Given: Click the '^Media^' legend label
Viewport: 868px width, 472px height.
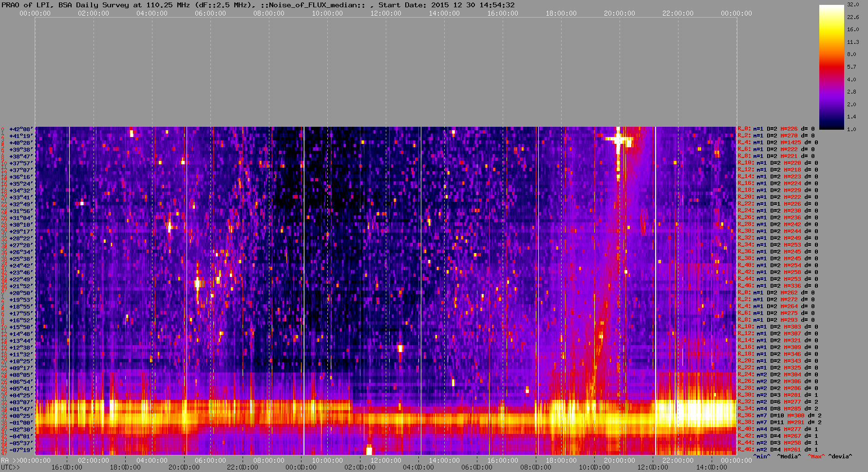Looking at the screenshot, I should (789, 457).
